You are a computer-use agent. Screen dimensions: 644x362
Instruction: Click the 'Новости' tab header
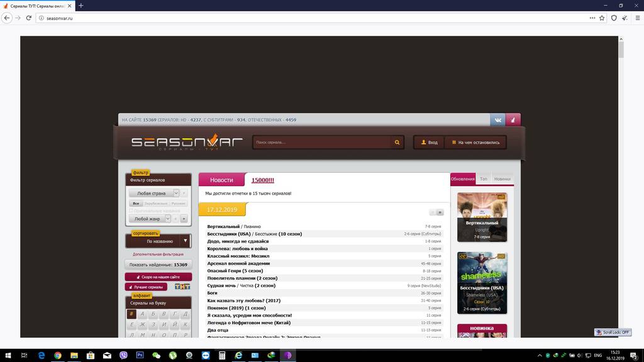pyautogui.click(x=221, y=180)
